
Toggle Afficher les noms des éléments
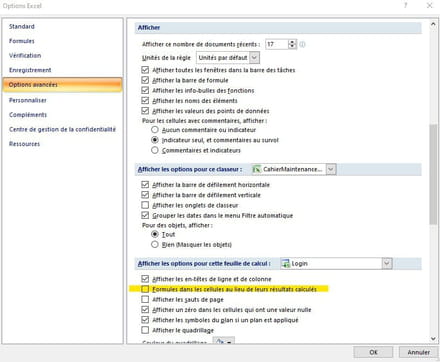coord(145,101)
